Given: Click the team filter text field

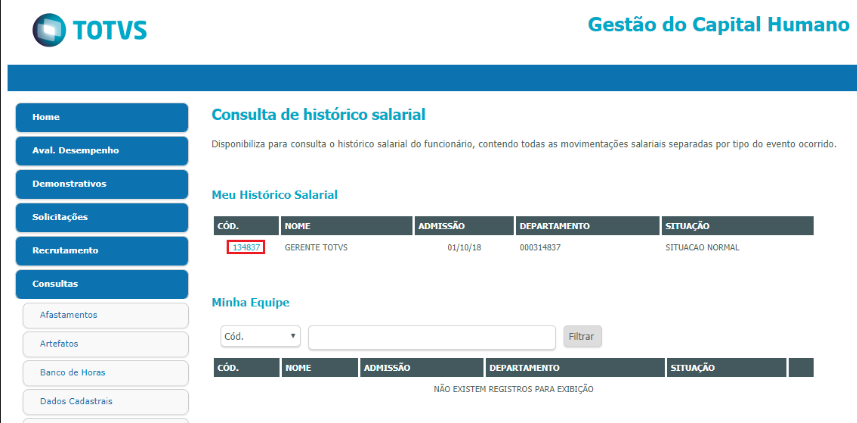Looking at the screenshot, I should (432, 337).
